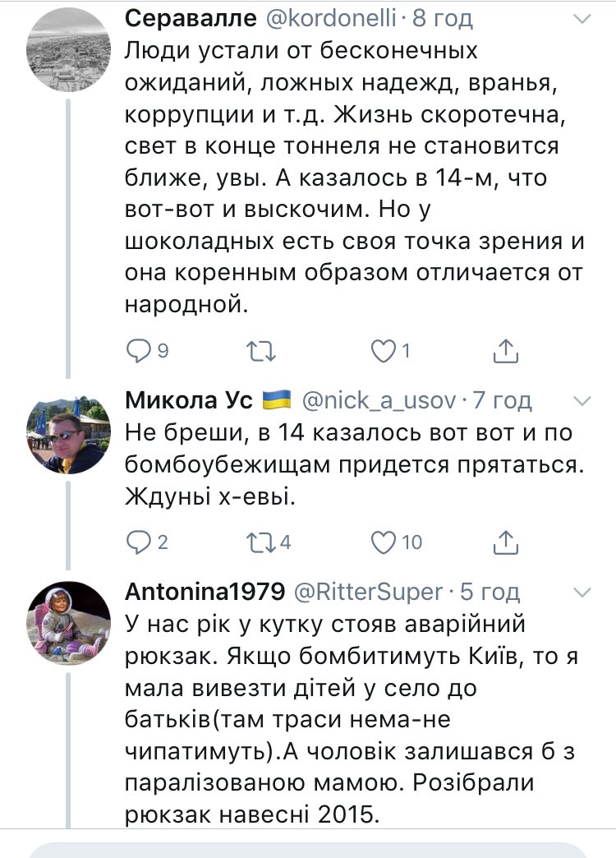Like the tweet by Серавалле

pos(382,351)
